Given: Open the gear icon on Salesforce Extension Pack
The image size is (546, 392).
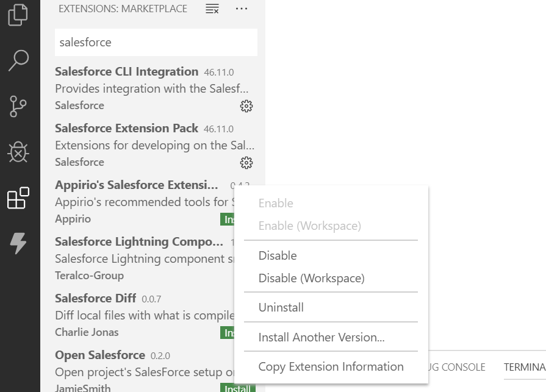Looking at the screenshot, I should [246, 163].
